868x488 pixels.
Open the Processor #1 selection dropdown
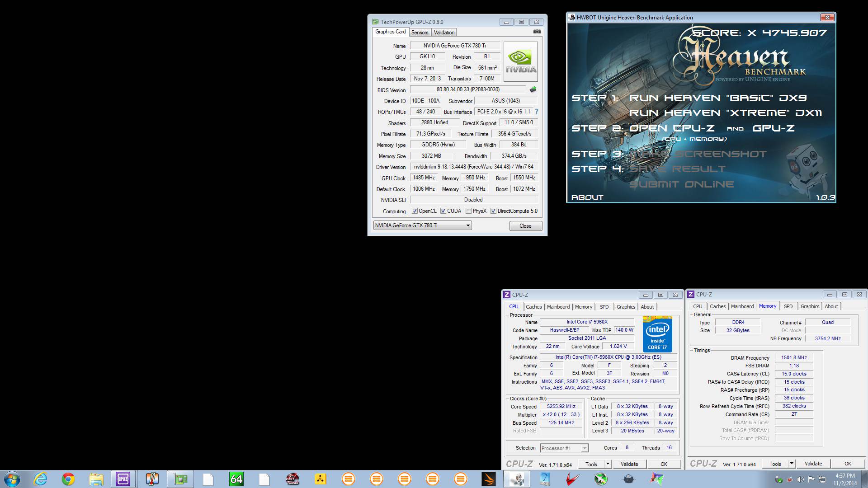[x=564, y=448]
